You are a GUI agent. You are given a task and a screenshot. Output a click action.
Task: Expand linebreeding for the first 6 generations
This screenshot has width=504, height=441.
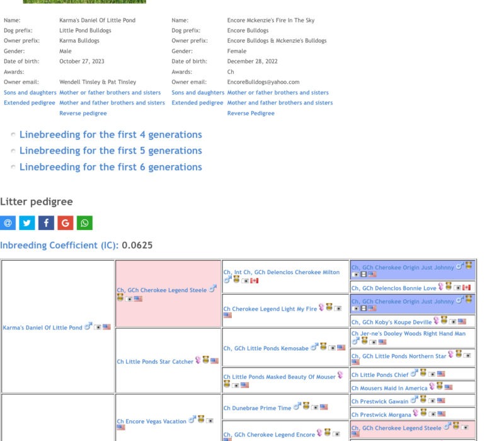pos(110,167)
